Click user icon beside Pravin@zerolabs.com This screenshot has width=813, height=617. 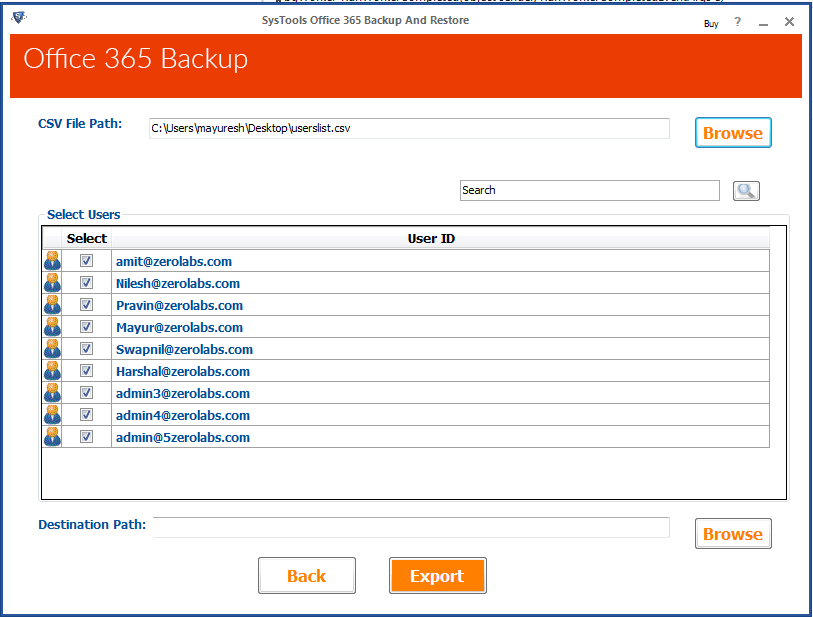52,305
